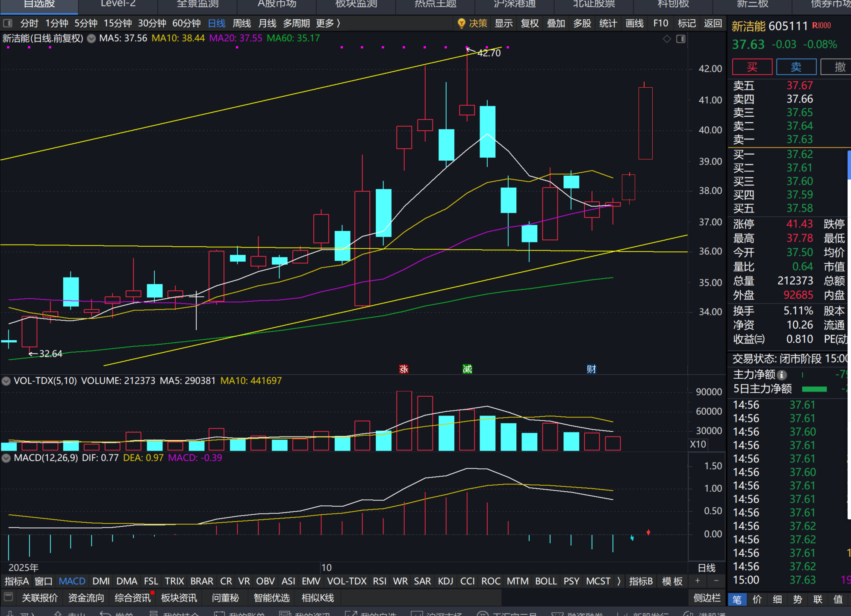851x616 pixels.
Task: Click the X10 volume scale label
Action: click(698, 444)
